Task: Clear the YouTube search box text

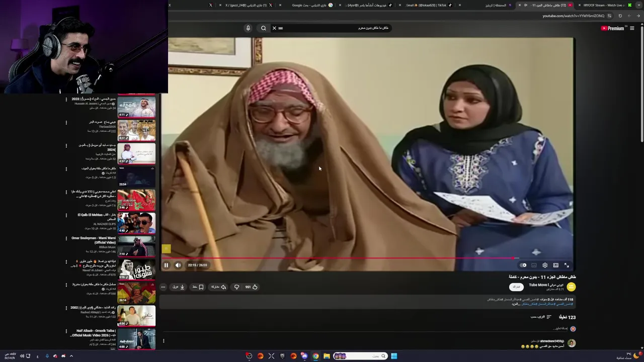Action: pos(274,28)
